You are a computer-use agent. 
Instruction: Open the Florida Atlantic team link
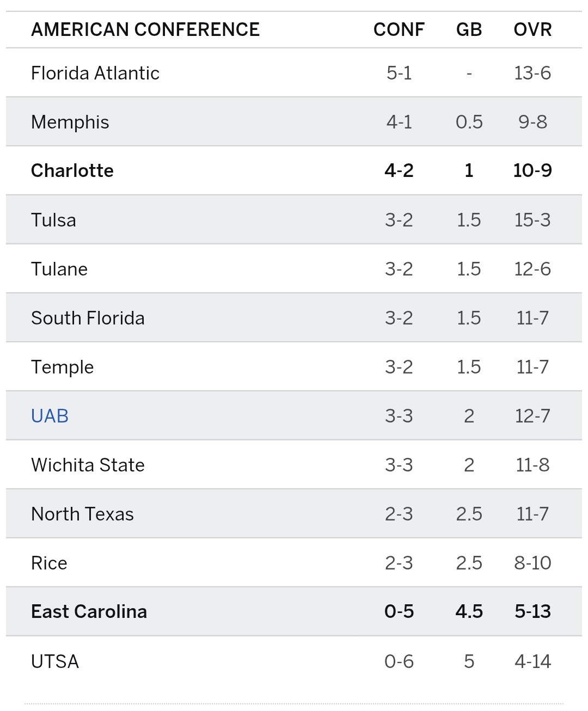(95, 73)
